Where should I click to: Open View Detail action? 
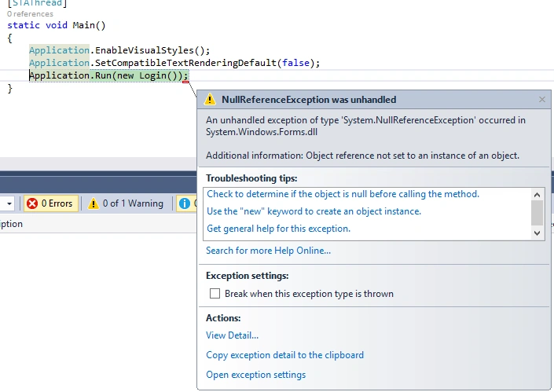[232, 335]
